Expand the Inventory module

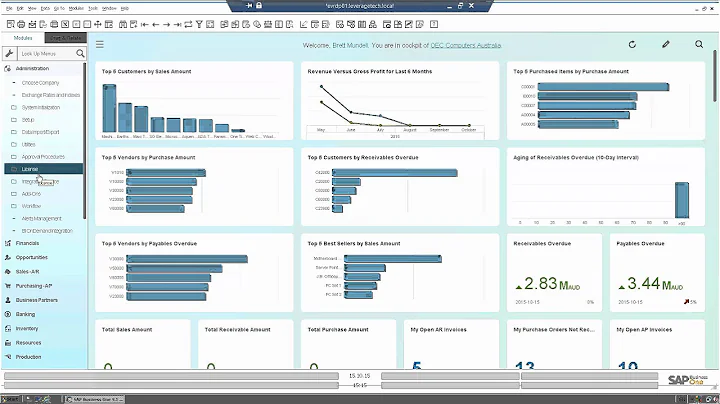pyautogui.click(x=27, y=329)
